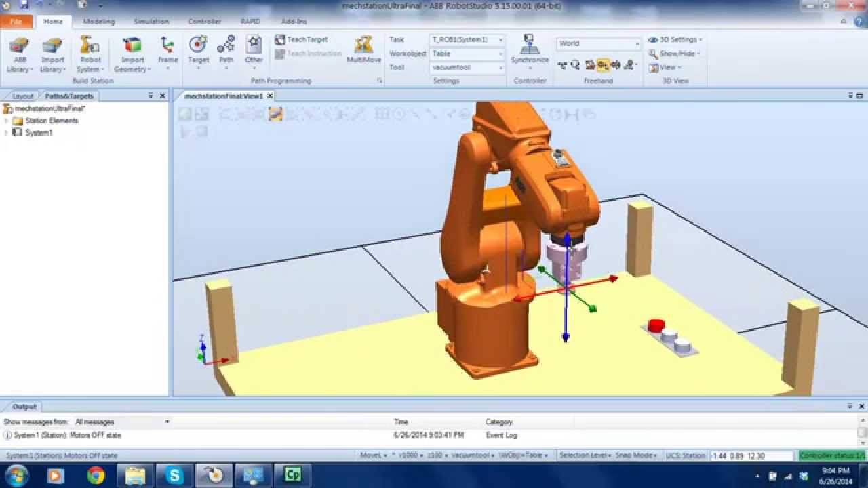
Task: Open the MoveL motion type status dropdown
Action: point(374,455)
